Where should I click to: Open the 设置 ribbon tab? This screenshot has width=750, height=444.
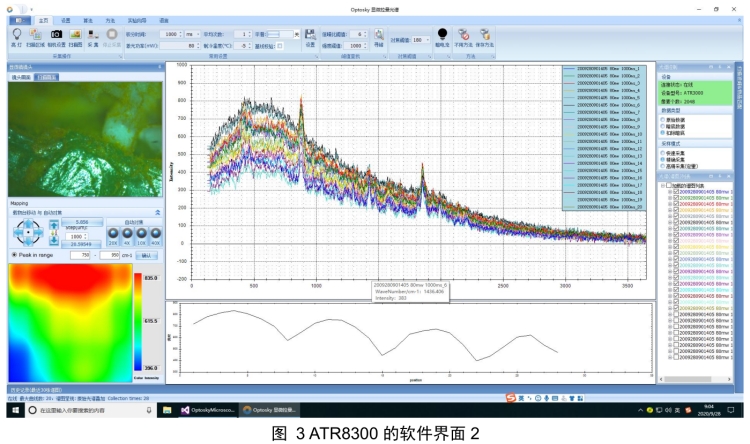pyautogui.click(x=65, y=19)
